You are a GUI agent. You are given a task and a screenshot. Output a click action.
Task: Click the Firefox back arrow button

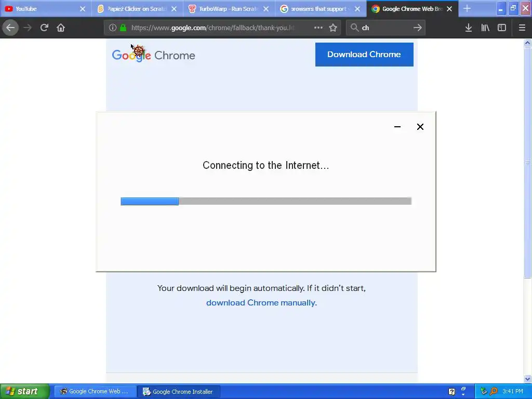[x=10, y=28]
